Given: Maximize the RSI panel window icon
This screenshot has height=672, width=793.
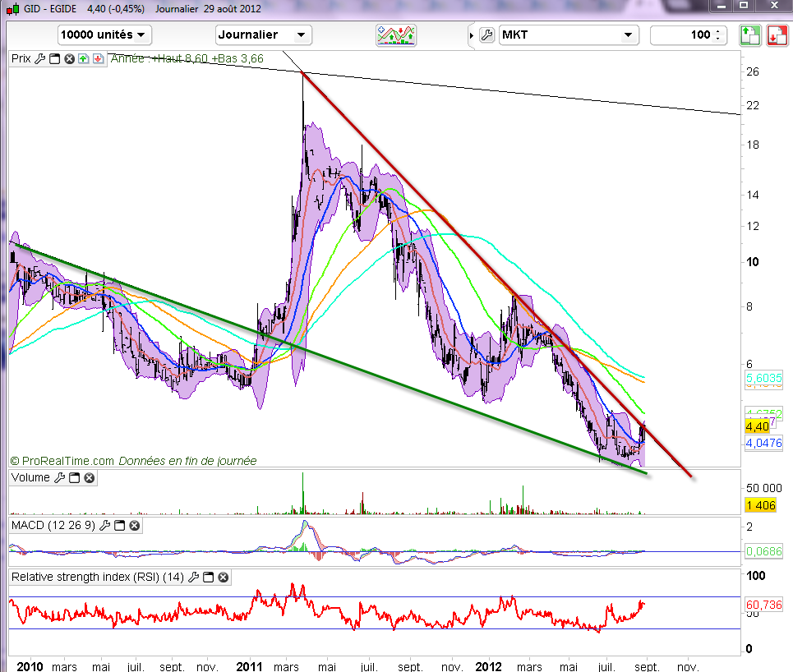Looking at the screenshot, I should tap(209, 578).
